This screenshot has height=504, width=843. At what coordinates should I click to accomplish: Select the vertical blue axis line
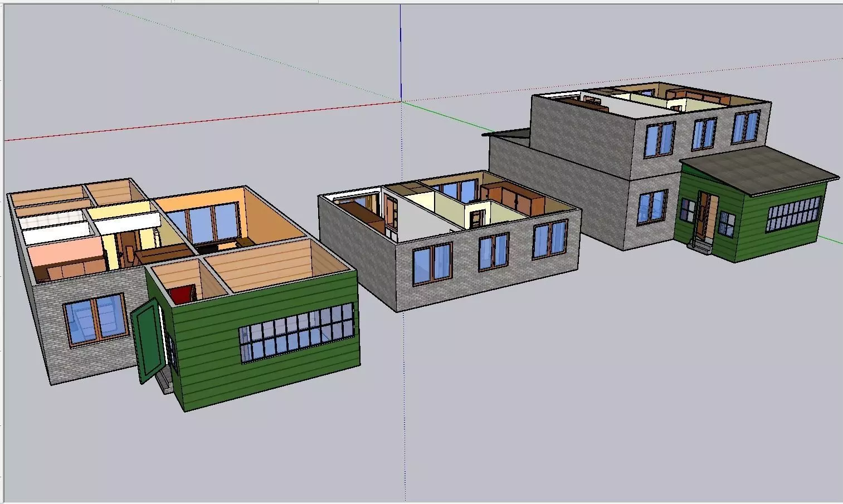click(401, 53)
